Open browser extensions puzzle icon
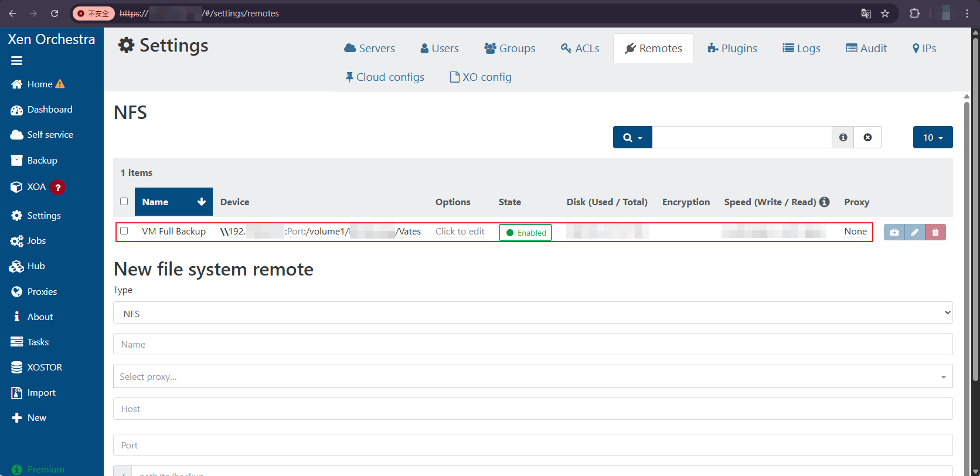 tap(914, 13)
